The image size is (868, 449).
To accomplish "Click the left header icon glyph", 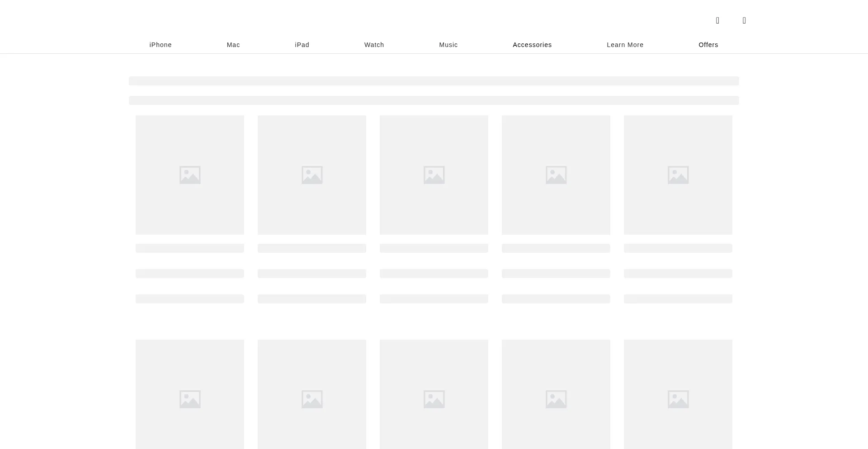I will point(717,20).
